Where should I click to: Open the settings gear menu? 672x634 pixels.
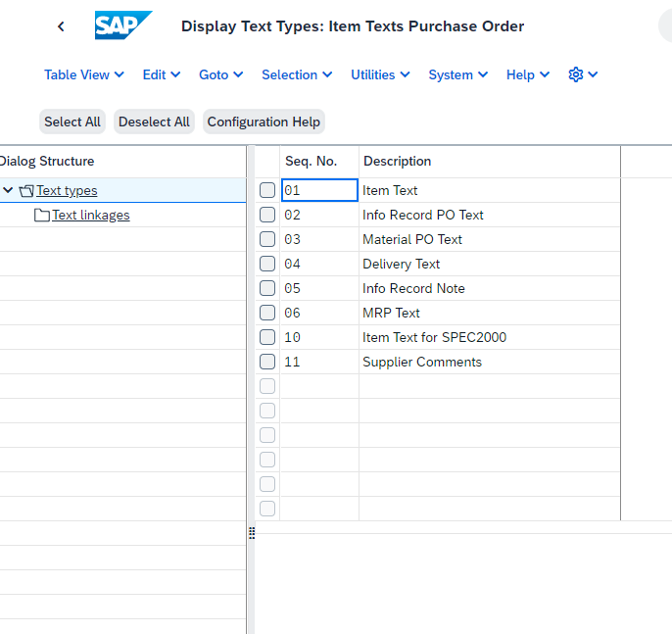tap(583, 74)
